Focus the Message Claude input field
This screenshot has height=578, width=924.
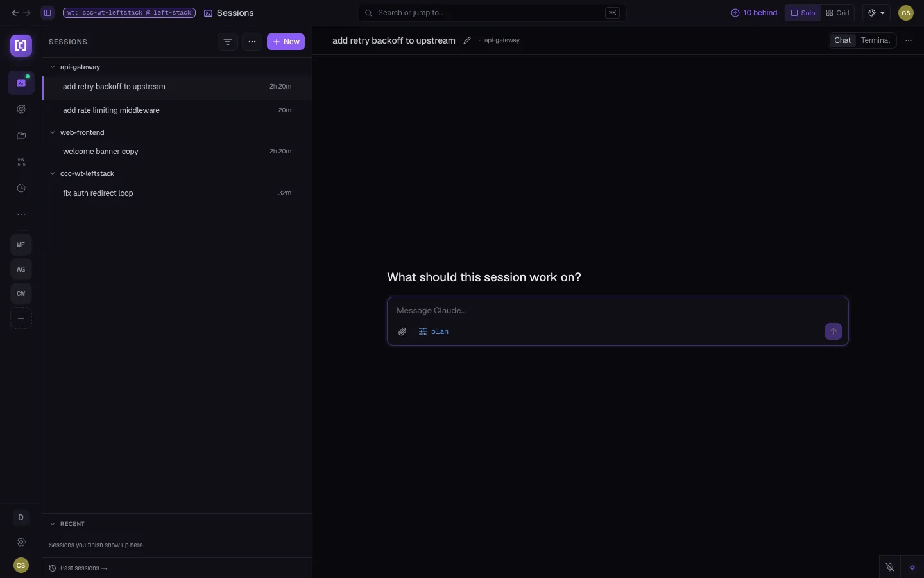[617, 310]
